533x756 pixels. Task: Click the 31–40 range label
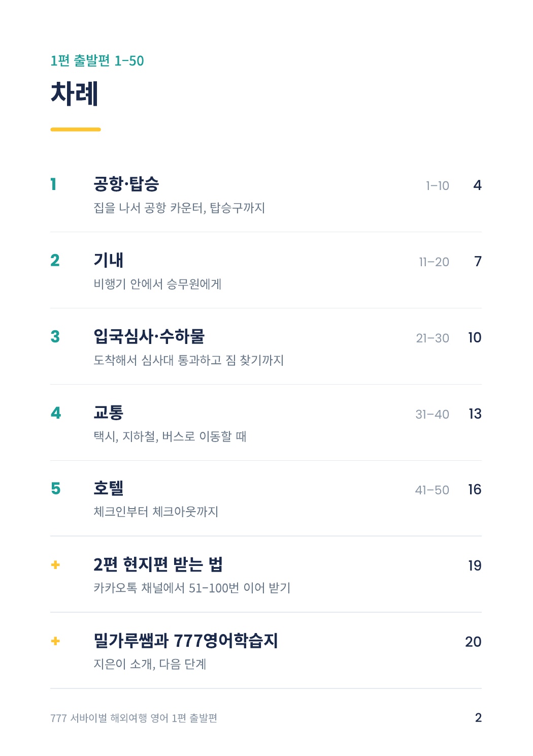tap(432, 415)
